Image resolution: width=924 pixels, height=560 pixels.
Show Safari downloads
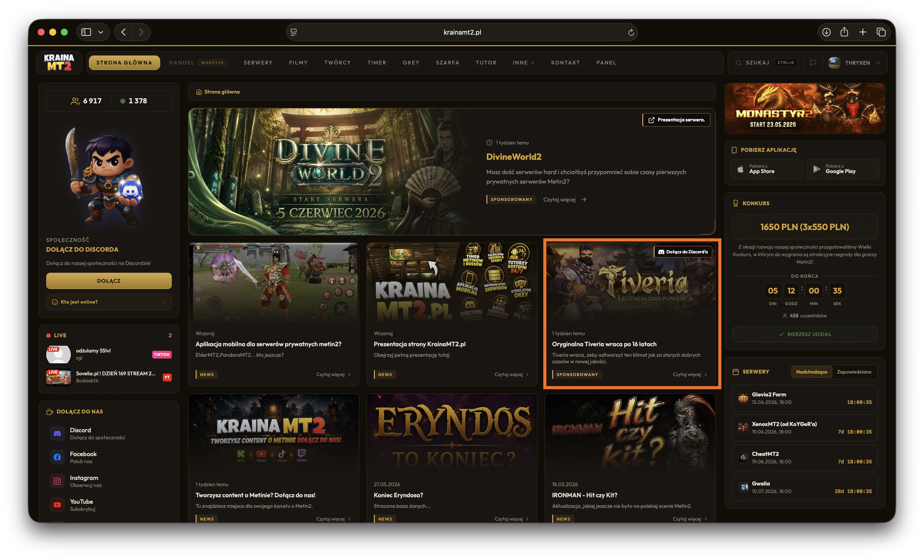(826, 32)
